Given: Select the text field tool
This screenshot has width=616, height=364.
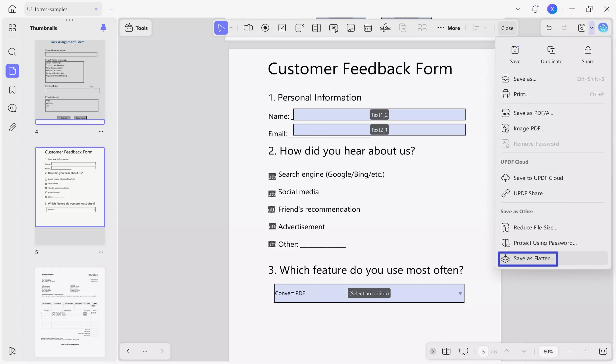Looking at the screenshot, I should point(248,28).
